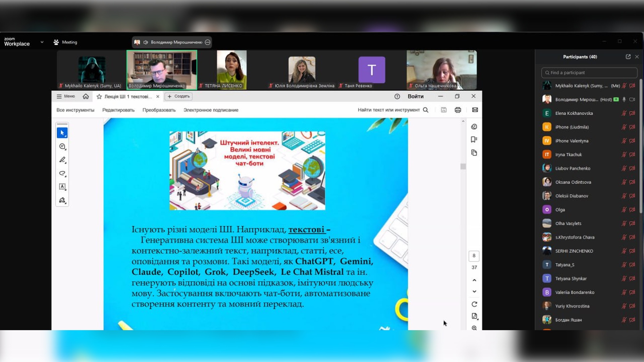Select ТЕТЯНА ЛИСЕНКО video thumbnail
644x362 pixels.
pyautogui.click(x=231, y=70)
